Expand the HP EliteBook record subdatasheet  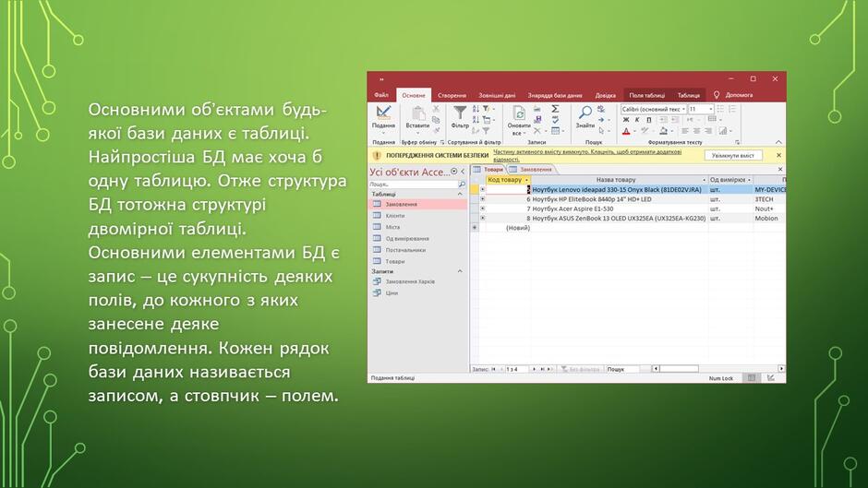[482, 199]
